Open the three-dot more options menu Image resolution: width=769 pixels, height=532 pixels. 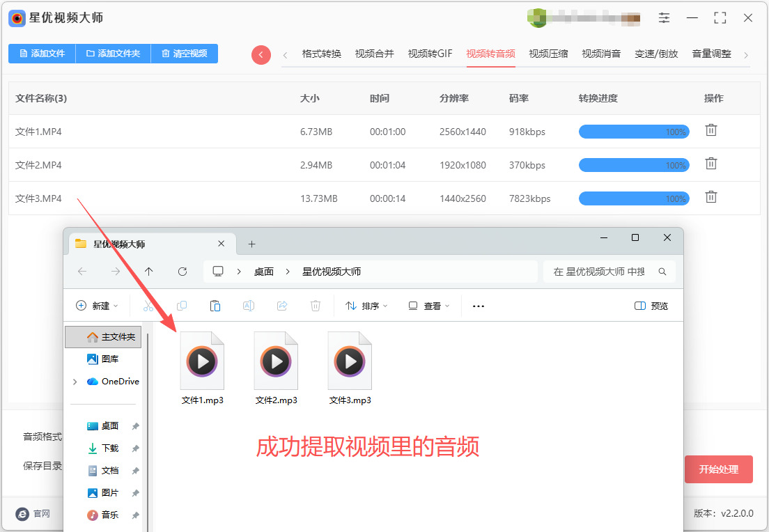478,306
